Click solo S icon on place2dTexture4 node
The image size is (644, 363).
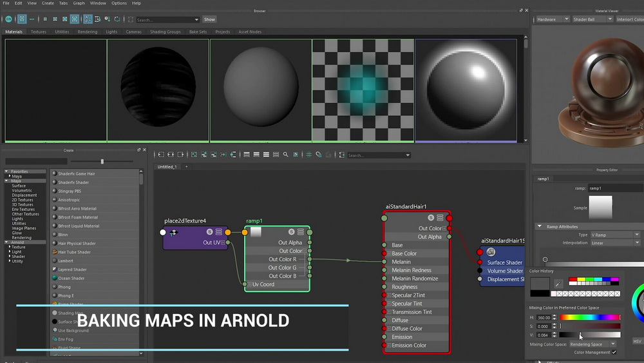[x=209, y=232]
